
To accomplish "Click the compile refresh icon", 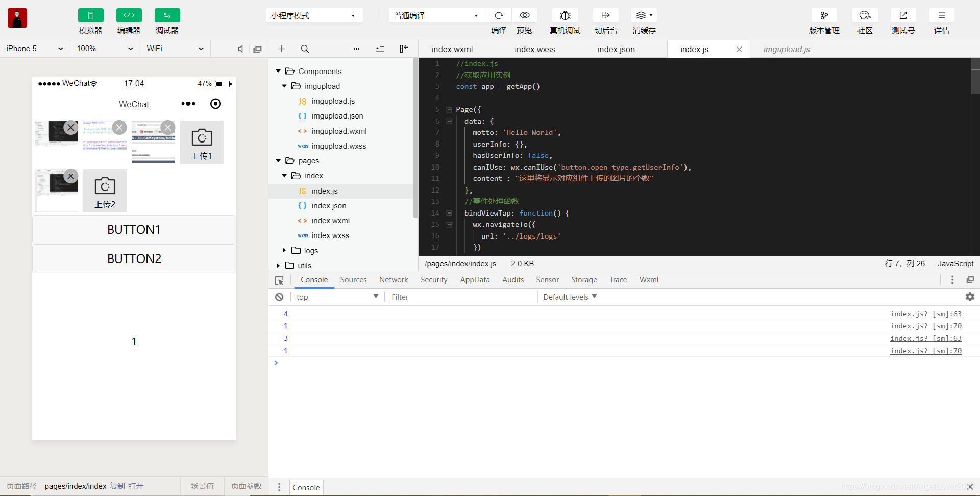I will (499, 15).
